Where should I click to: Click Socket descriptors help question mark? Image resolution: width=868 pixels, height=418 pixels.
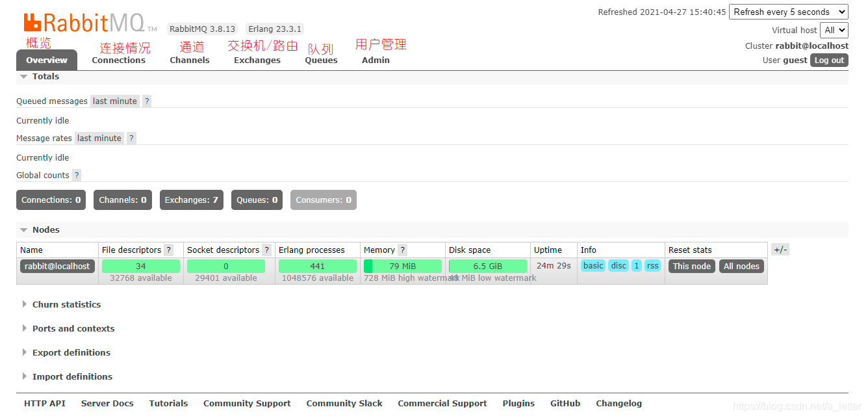point(266,250)
